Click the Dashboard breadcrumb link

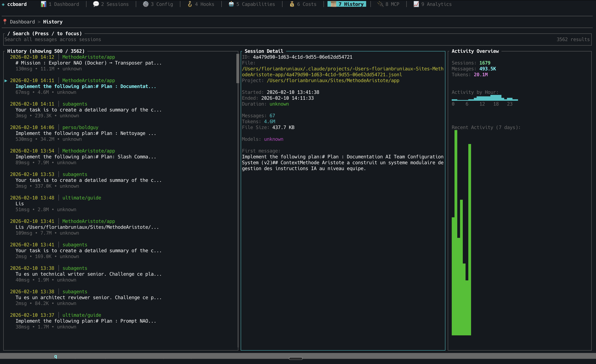[x=22, y=22]
